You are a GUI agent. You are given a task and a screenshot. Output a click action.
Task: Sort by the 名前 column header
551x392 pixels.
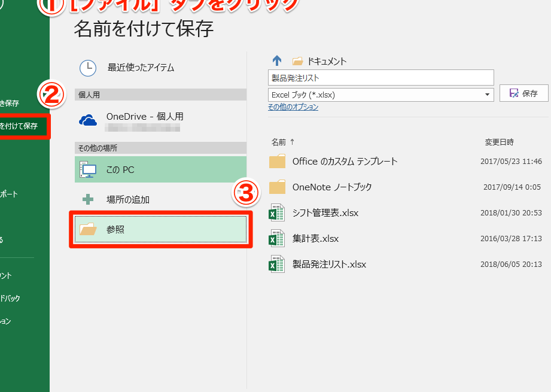279,142
